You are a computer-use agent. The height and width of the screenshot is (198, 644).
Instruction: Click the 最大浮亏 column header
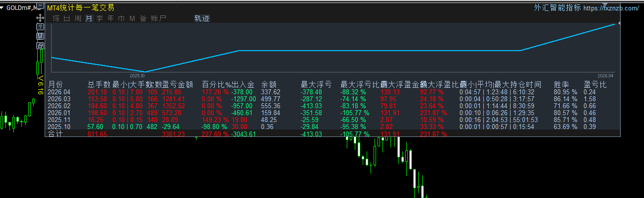point(316,84)
